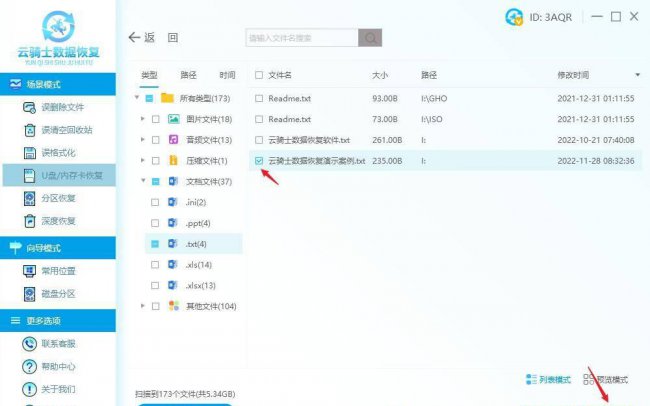
Task: Select the .ini(2) tree item
Action: (x=196, y=202)
